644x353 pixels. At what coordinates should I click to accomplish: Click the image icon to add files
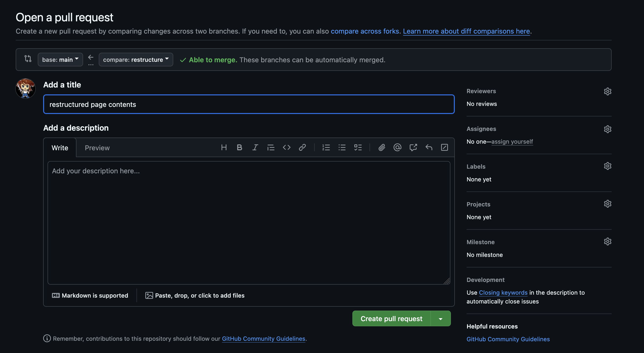tap(149, 295)
